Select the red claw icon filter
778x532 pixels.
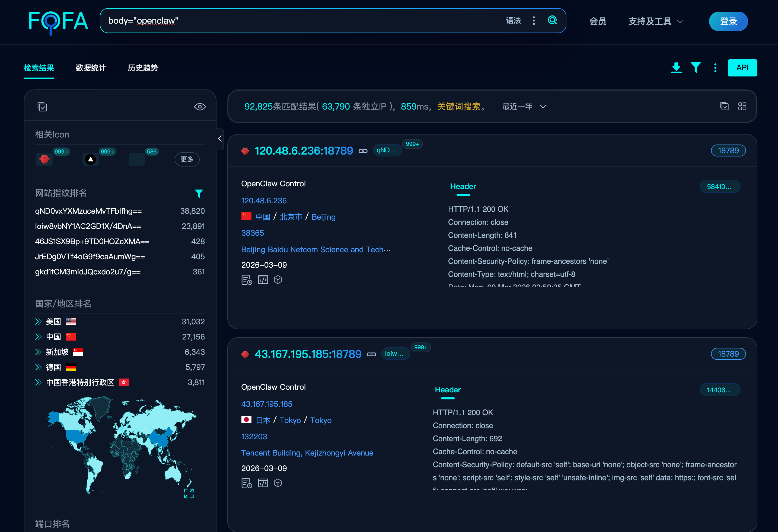pyautogui.click(x=44, y=159)
